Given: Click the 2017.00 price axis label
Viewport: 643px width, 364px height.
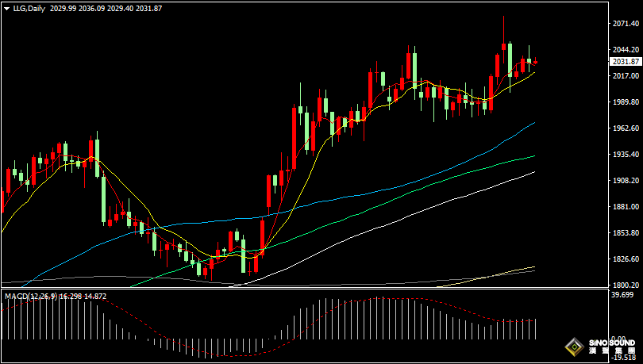Looking at the screenshot, I should pos(626,76).
